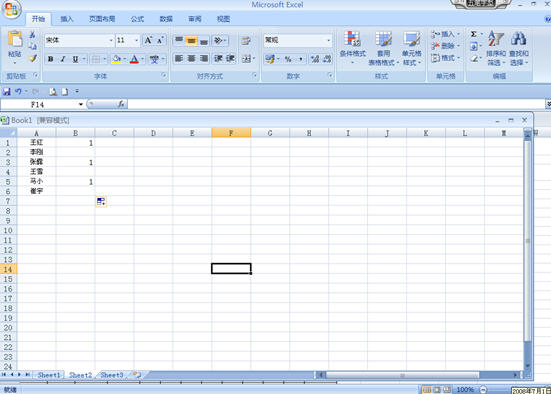Click the Sort and Filter icon
This screenshot has width=551, height=394.
496,48
